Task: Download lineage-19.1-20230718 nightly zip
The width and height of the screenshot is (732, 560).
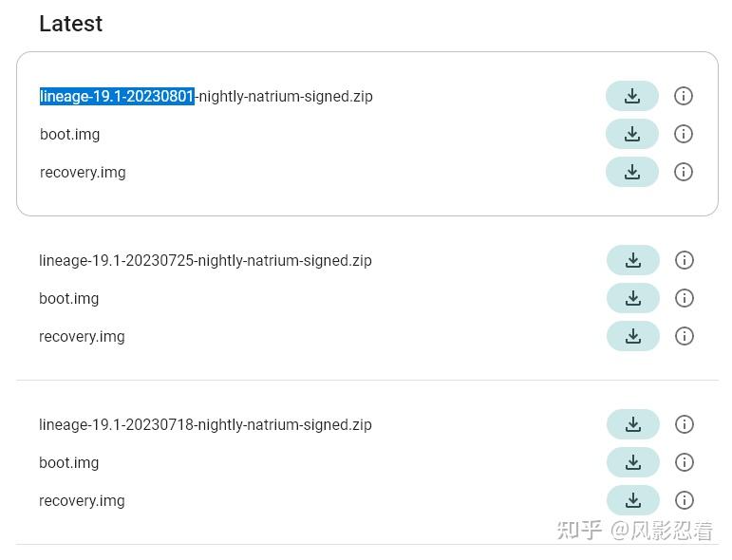Action: coord(633,424)
